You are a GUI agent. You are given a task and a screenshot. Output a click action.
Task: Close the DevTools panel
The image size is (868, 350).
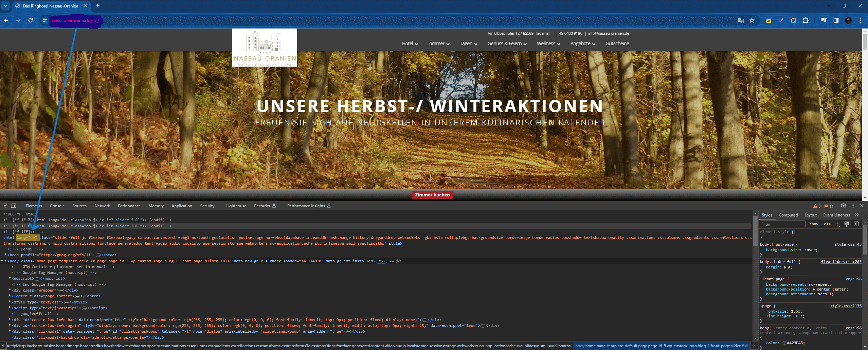pos(862,206)
